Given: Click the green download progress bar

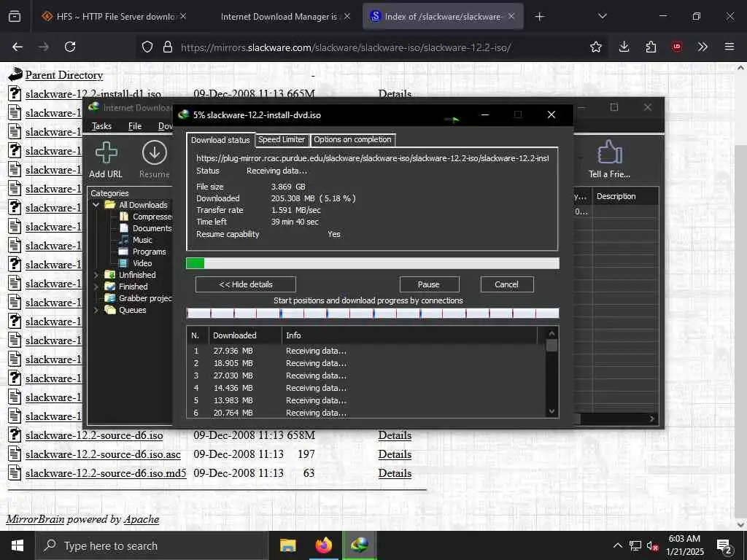Looking at the screenshot, I should (x=373, y=263).
